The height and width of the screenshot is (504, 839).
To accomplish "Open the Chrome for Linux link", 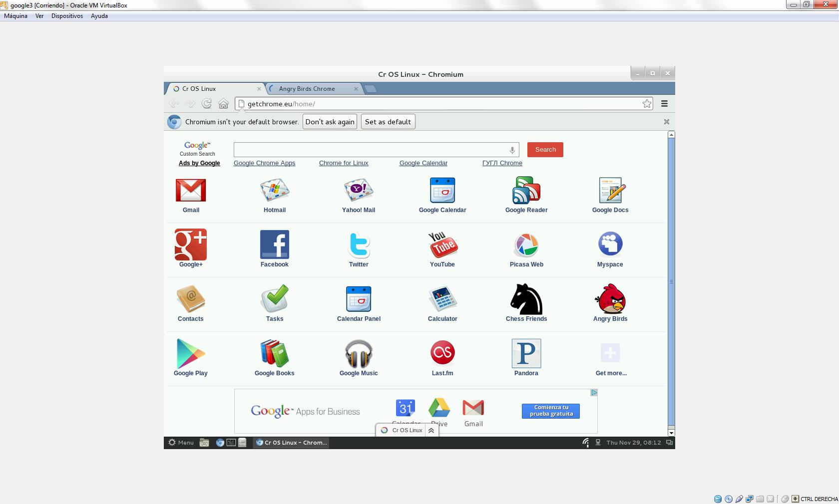I will pyautogui.click(x=344, y=163).
